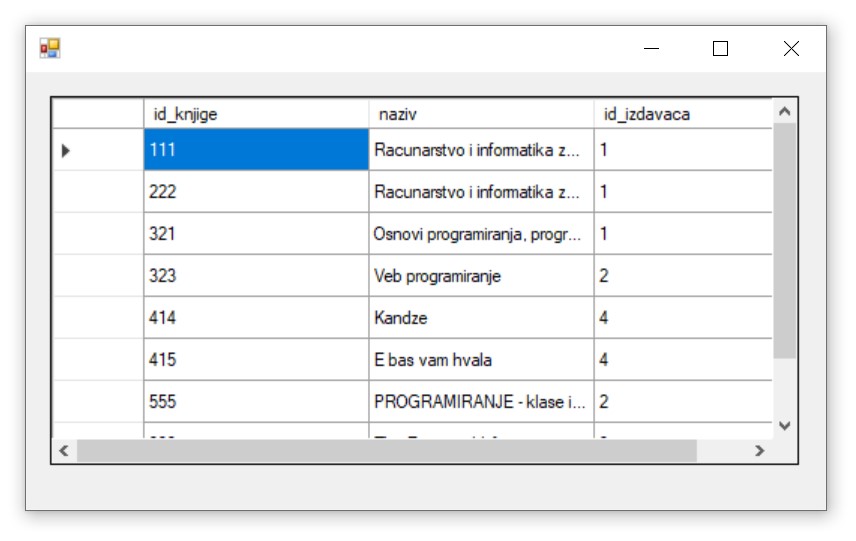Viewport: 856px width, 541px height.
Task: Click the horizontal scrollbar left arrow
Action: tap(64, 451)
